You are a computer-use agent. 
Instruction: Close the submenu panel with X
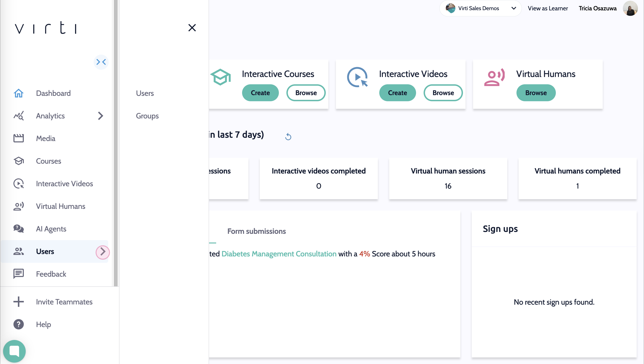coord(192,28)
